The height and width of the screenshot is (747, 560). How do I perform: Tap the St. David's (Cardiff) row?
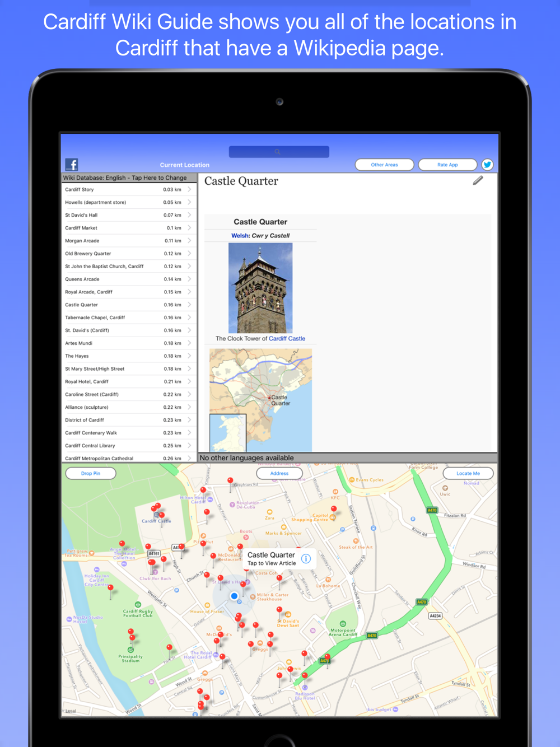pos(129,330)
